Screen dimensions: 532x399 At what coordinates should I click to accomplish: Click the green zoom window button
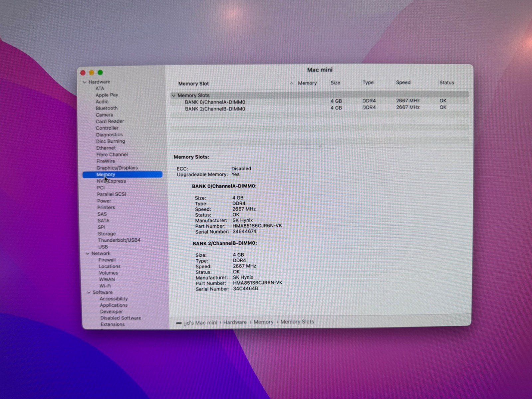click(x=100, y=72)
